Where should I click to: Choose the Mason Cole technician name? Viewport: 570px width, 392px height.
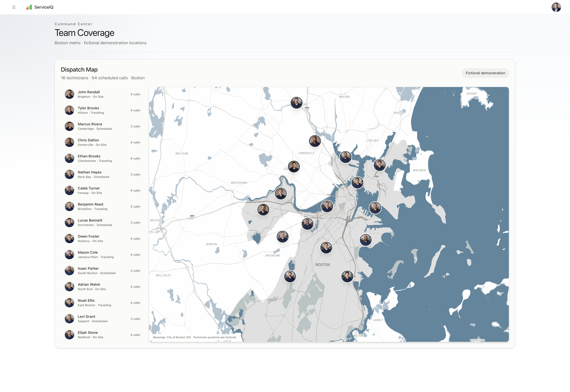pyautogui.click(x=88, y=252)
